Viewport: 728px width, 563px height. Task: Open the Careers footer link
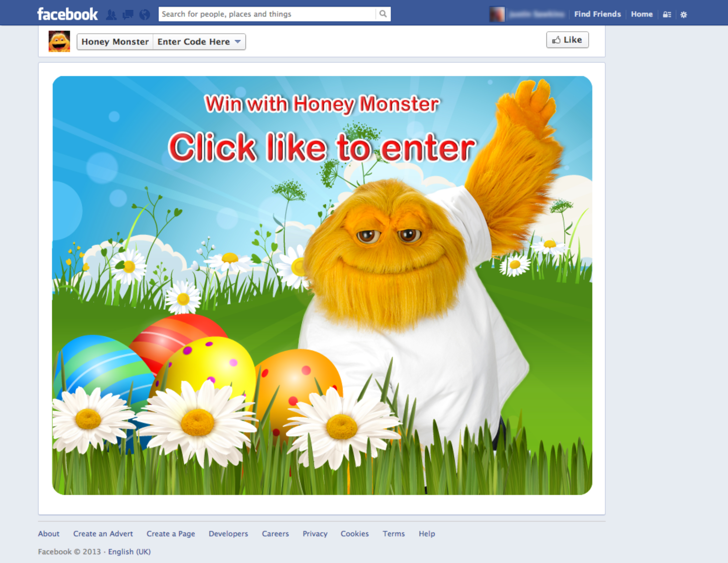click(275, 534)
